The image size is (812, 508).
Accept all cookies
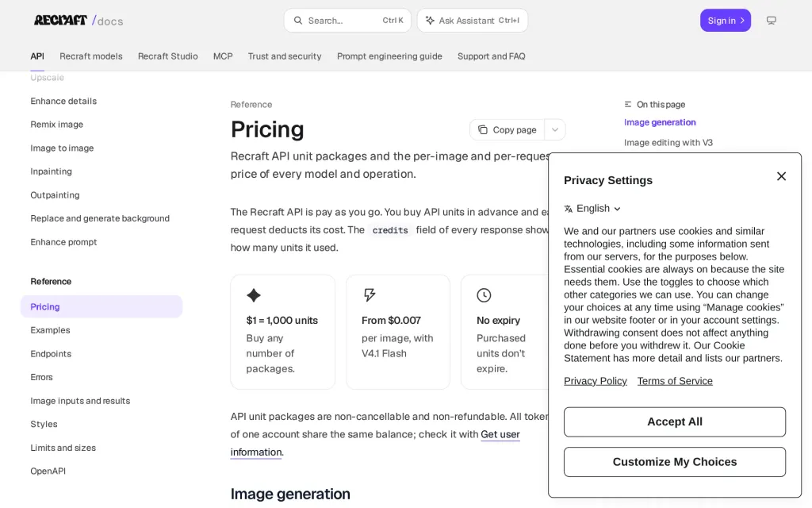675,422
